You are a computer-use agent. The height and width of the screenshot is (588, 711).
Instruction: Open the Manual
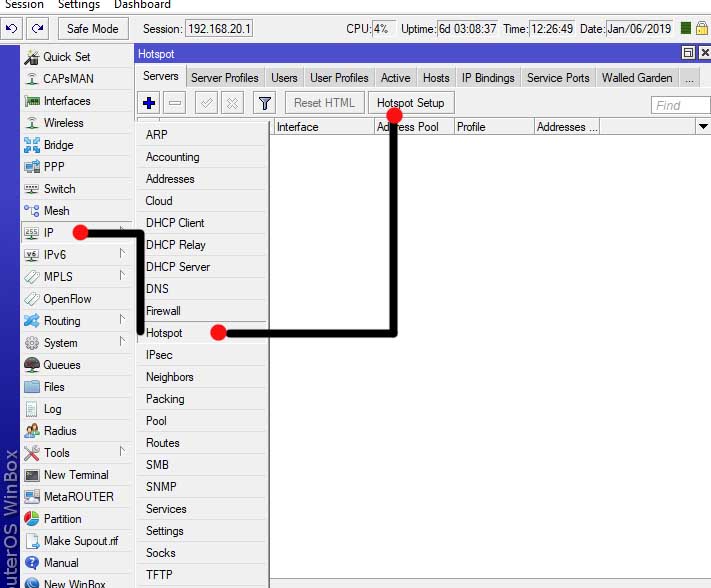tap(76, 563)
